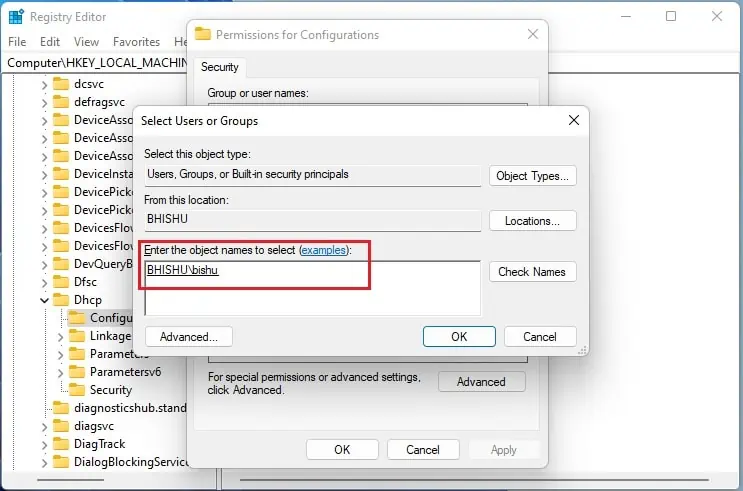Image resolution: width=743 pixels, height=491 pixels.
Task: Expand the DiagTrack registry key
Action: click(44, 445)
